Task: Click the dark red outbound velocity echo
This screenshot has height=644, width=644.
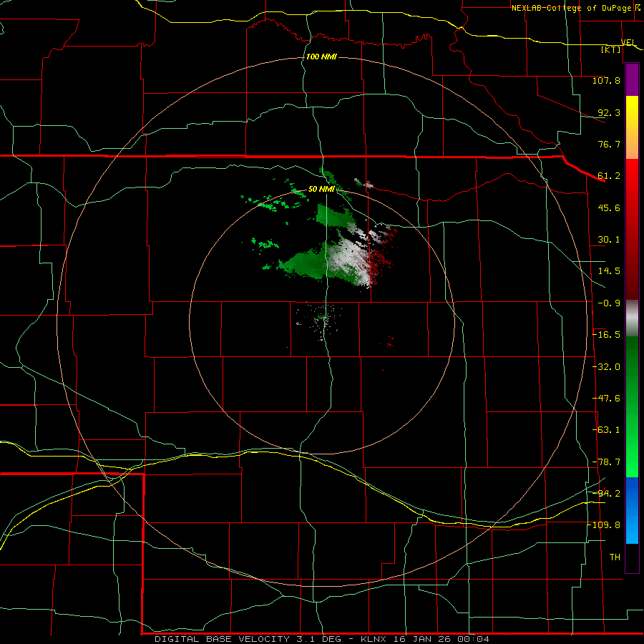Action: click(379, 263)
